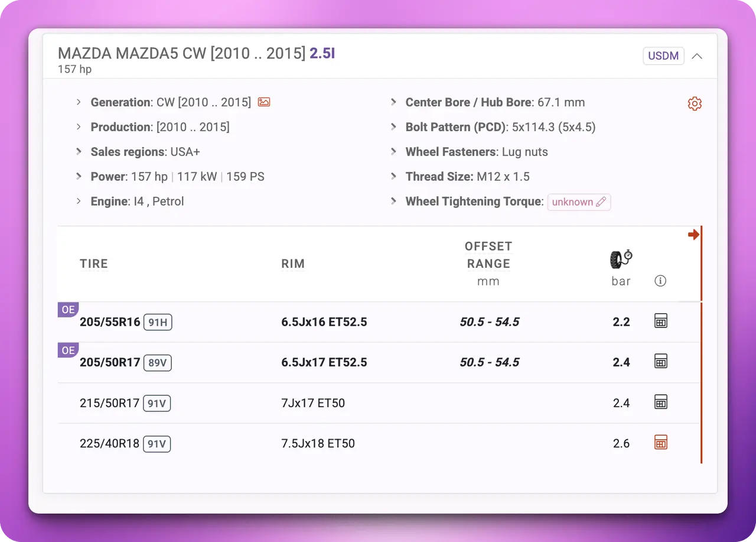Image resolution: width=756 pixels, height=542 pixels.
Task: Click pressure value 2.6
Action: click(x=621, y=443)
